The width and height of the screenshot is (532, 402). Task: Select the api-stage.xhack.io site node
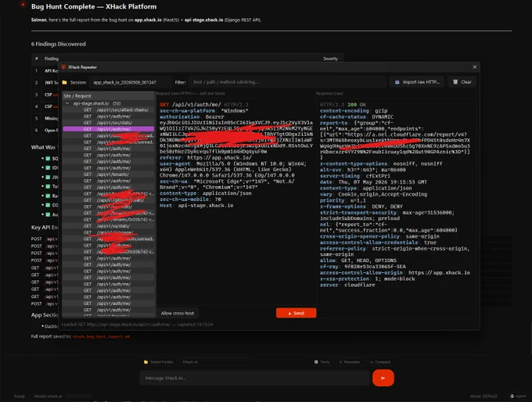[97, 103]
